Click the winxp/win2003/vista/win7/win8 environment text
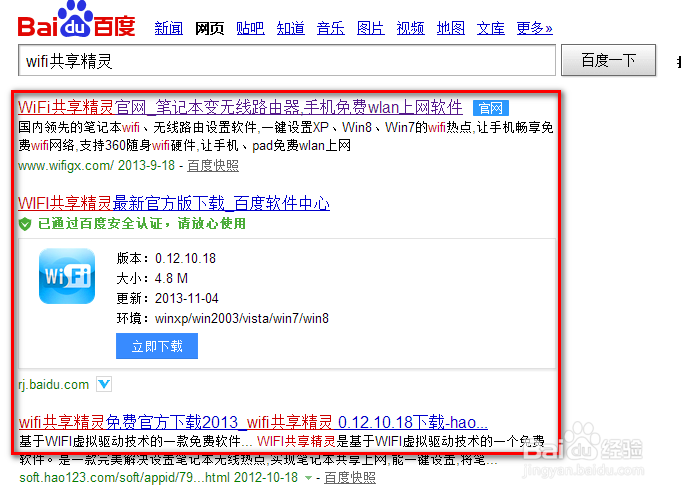Screen dimensions: 681x495 click(241, 318)
